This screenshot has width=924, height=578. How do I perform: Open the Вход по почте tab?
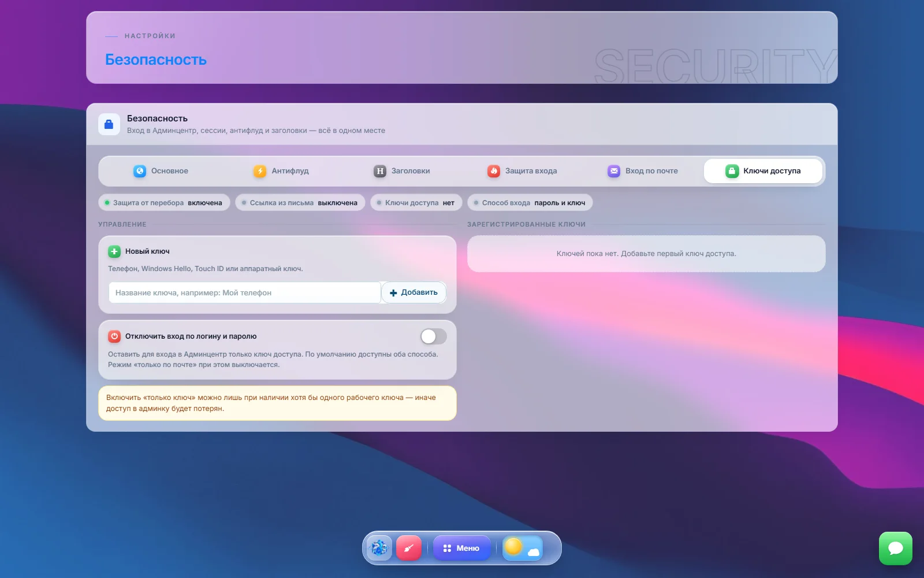643,171
